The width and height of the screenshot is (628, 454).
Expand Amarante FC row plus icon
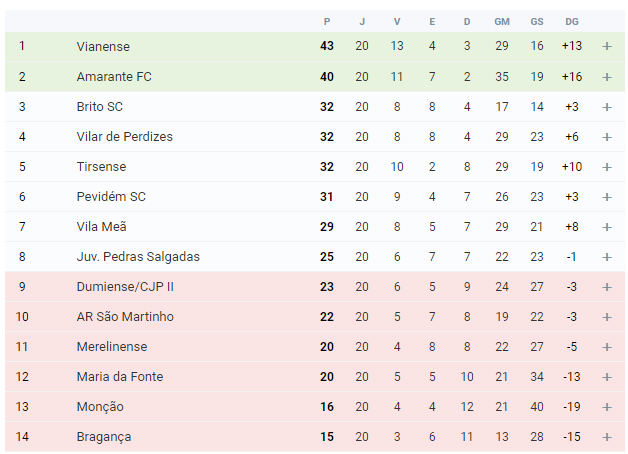click(607, 77)
